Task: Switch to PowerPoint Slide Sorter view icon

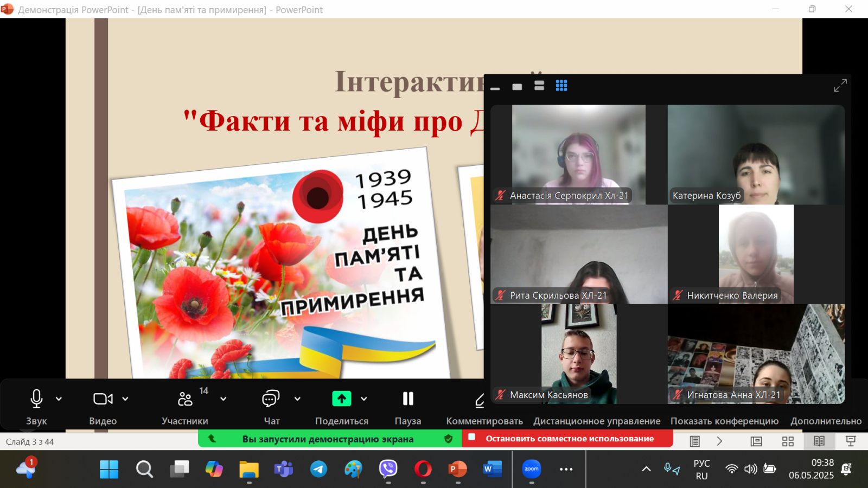Action: (x=788, y=441)
